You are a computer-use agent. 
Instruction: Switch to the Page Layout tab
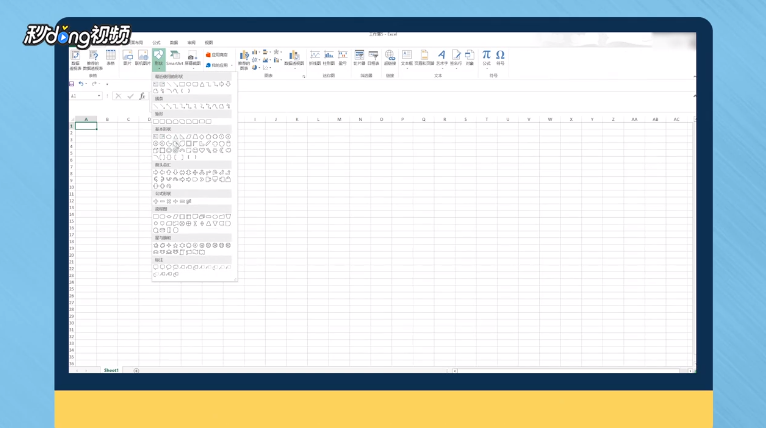tap(137, 43)
